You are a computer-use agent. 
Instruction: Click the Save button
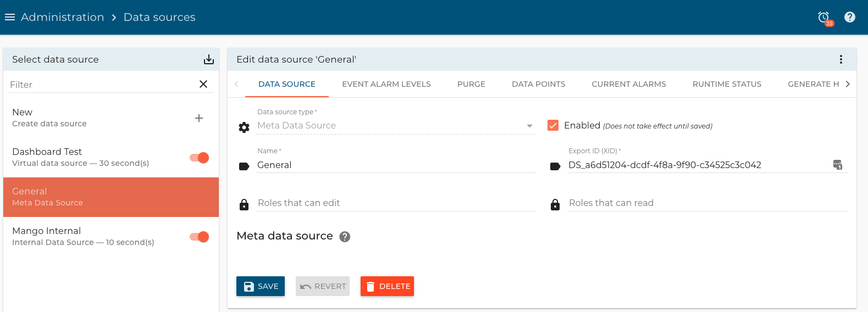261,286
